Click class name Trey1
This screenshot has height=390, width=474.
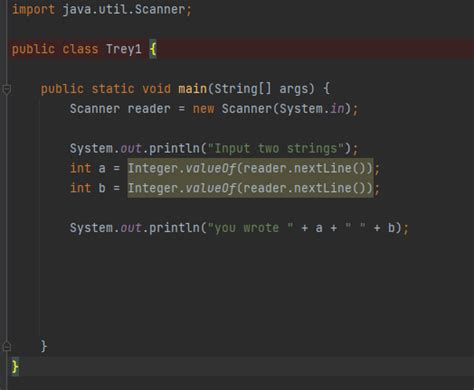coord(124,49)
